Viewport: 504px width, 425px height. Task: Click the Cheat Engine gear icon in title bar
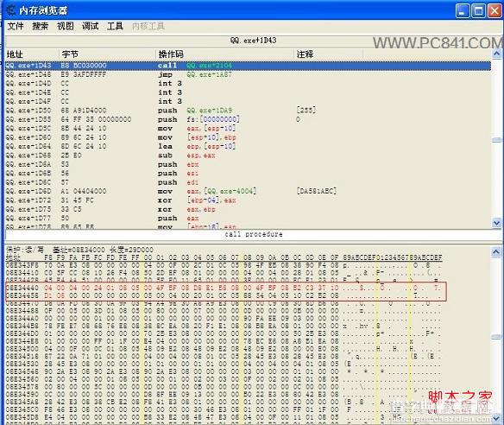click(11, 10)
